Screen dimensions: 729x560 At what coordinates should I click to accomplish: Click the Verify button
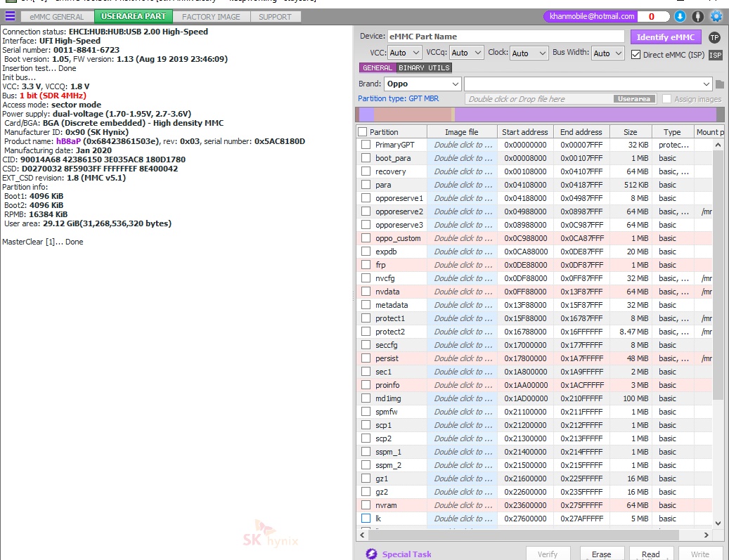coord(547,554)
